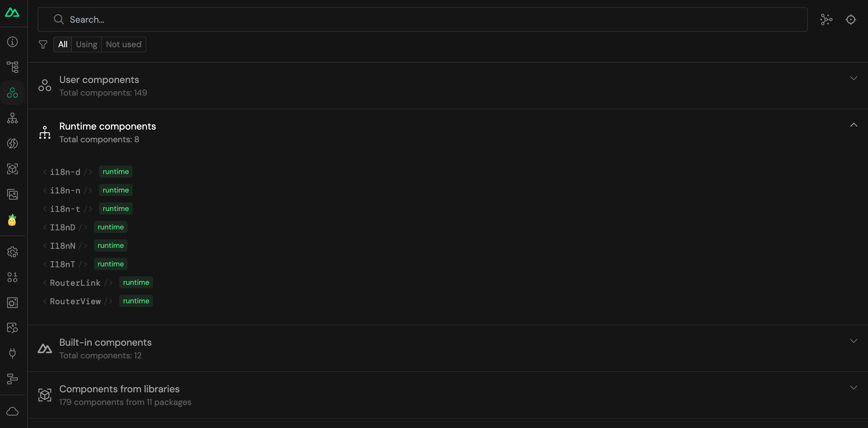868x428 pixels.
Task: Filter components by Using tab
Action: coord(87,44)
